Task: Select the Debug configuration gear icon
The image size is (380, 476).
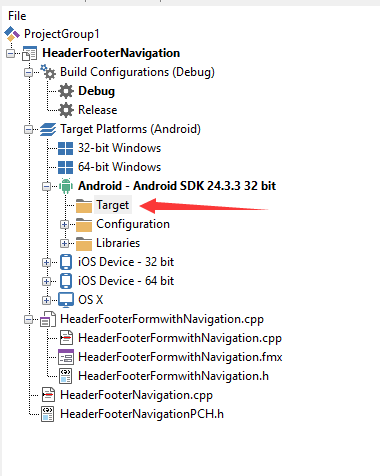Action: click(66, 91)
